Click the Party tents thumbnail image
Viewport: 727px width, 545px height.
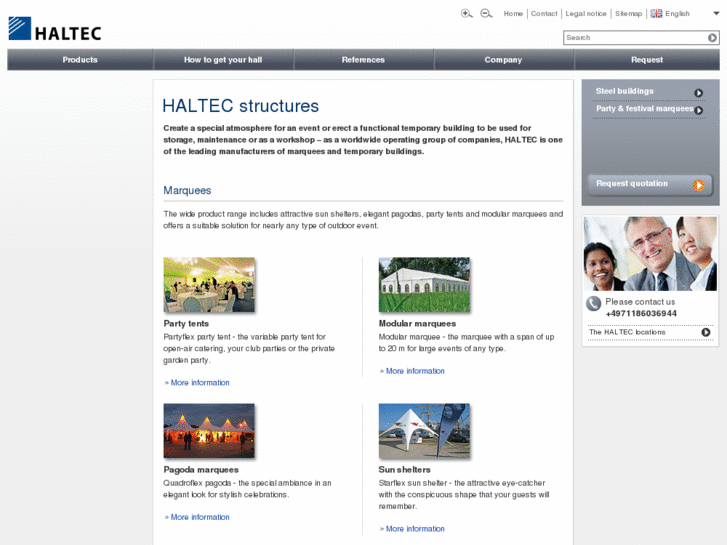(209, 285)
